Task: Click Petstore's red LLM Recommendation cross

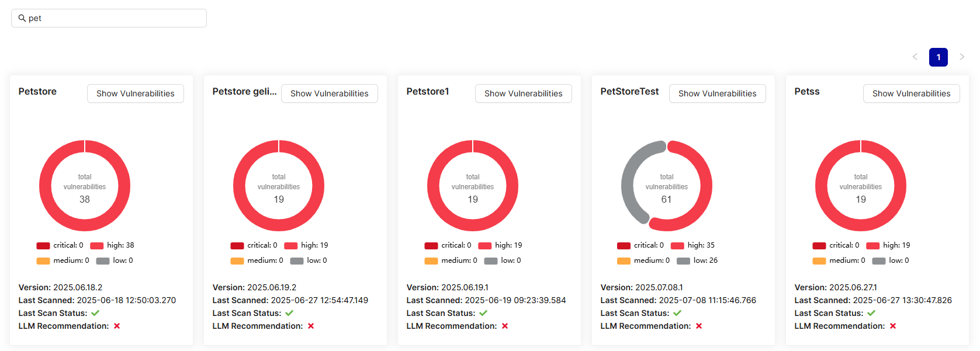Action: (x=117, y=326)
